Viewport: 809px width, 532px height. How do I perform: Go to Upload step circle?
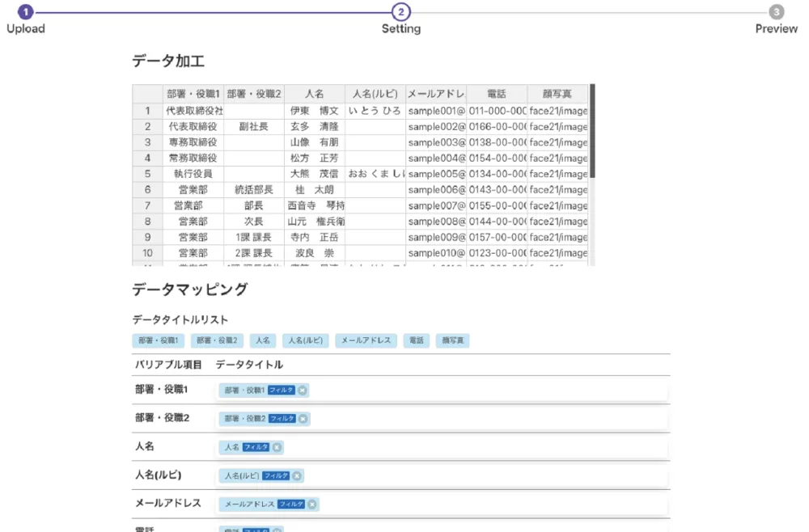pyautogui.click(x=25, y=11)
